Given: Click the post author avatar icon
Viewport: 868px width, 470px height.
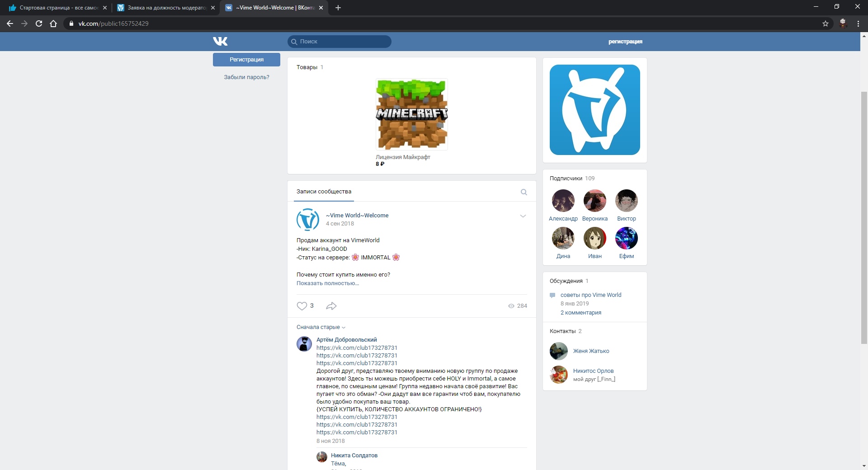Looking at the screenshot, I should click(308, 220).
